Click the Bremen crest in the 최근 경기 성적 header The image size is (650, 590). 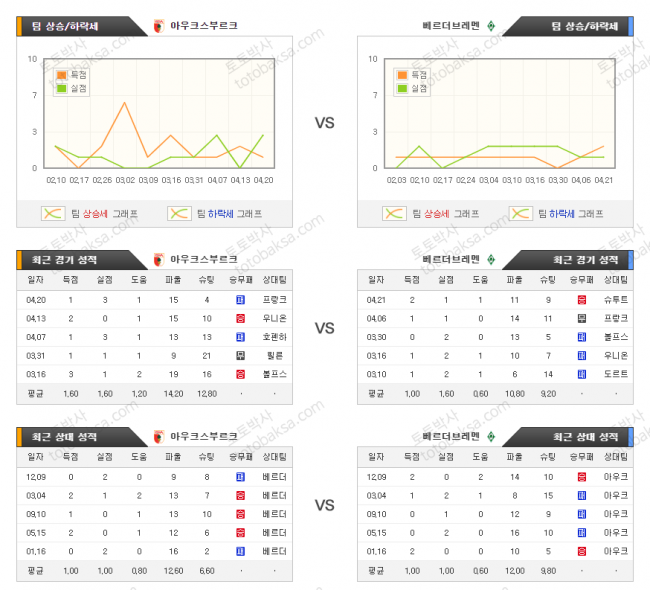491,258
